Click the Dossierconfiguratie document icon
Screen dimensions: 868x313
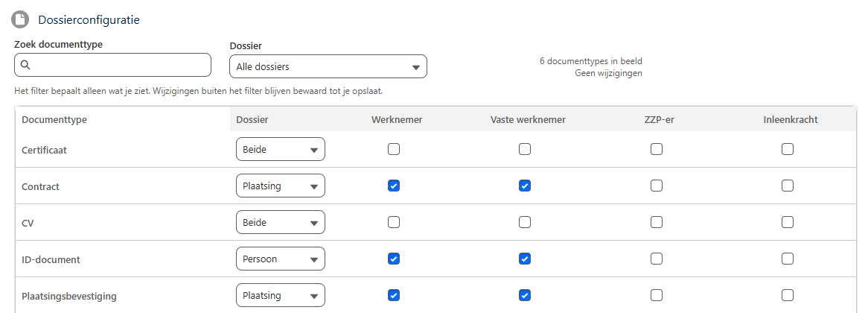(x=21, y=20)
